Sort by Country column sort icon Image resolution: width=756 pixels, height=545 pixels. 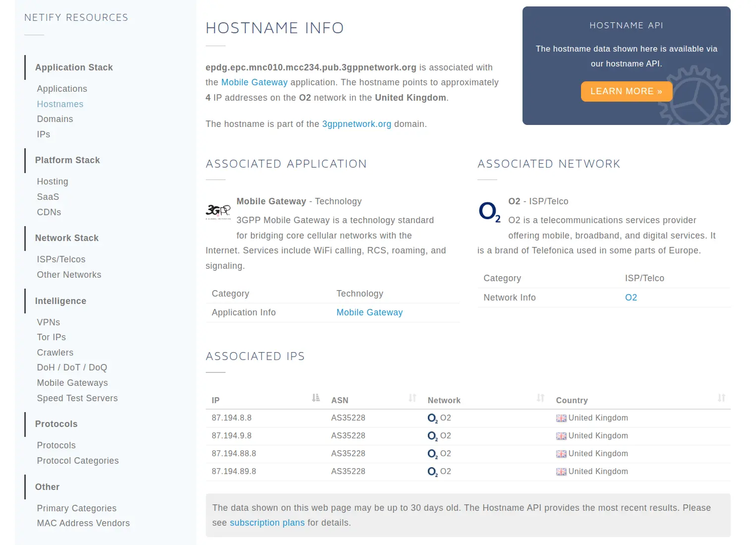click(722, 398)
